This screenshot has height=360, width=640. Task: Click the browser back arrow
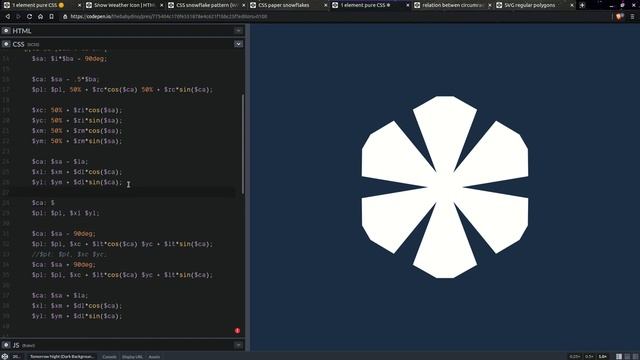tap(7, 17)
